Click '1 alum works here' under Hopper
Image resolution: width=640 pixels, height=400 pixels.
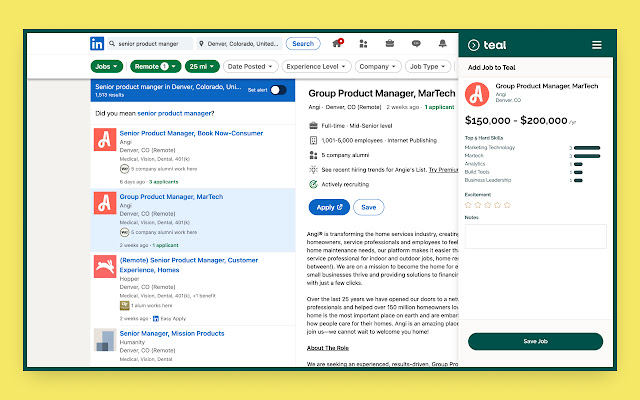tap(151, 305)
